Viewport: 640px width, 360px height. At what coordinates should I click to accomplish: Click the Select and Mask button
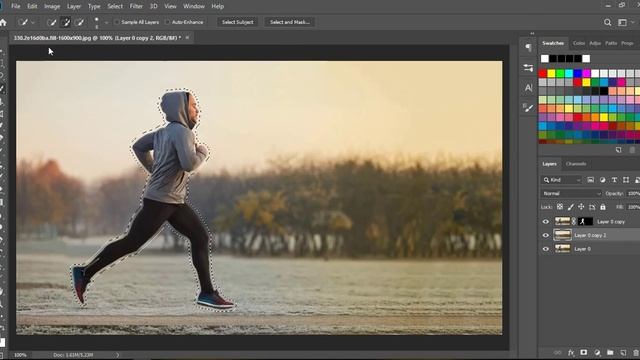point(289,22)
